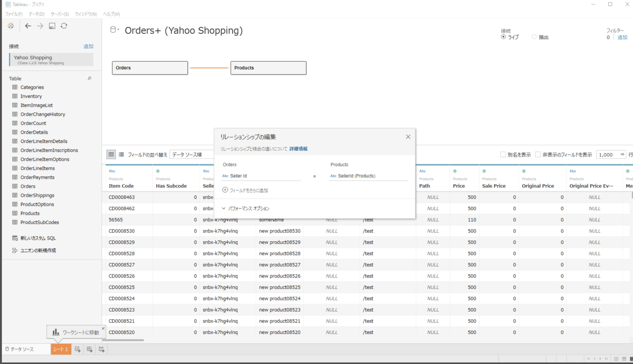633x364 pixels.
Task: Dismiss the ワークシートに移動 tooltip with X
Action: (103, 328)
